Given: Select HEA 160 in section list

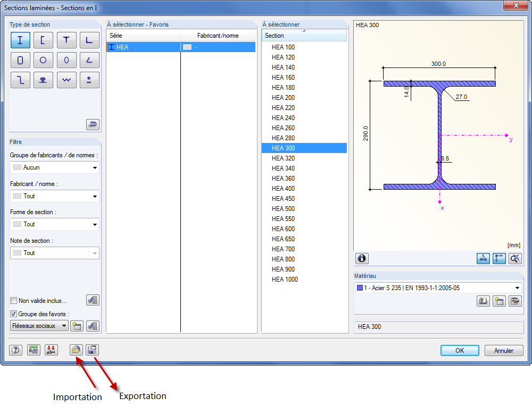Looking at the screenshot, I should click(x=304, y=78).
